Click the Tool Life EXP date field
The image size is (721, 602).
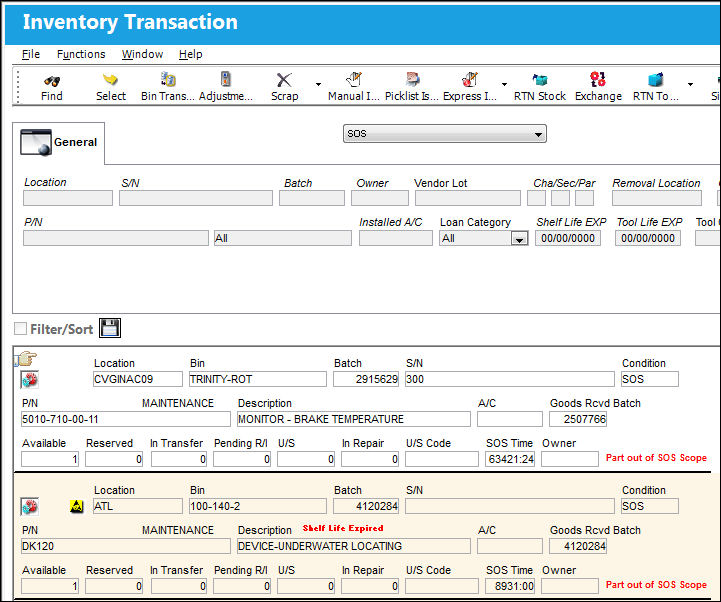(648, 238)
